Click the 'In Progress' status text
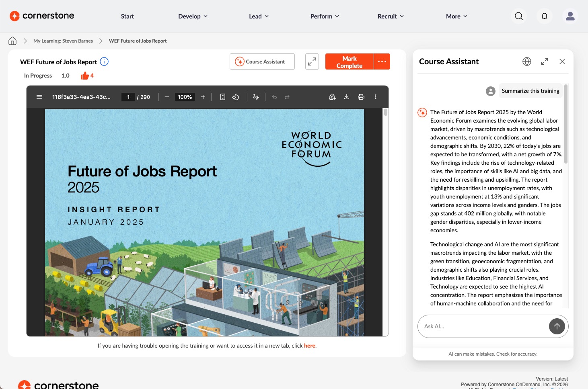 pos(38,76)
